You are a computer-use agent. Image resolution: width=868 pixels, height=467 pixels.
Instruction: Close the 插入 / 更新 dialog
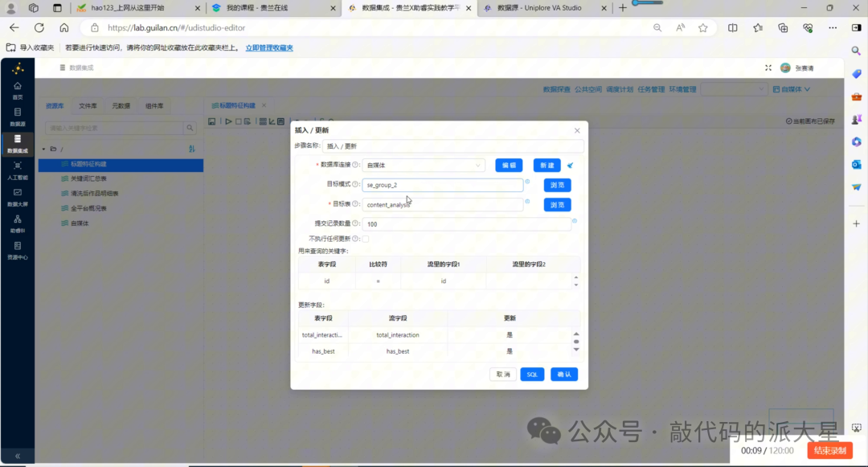(577, 130)
